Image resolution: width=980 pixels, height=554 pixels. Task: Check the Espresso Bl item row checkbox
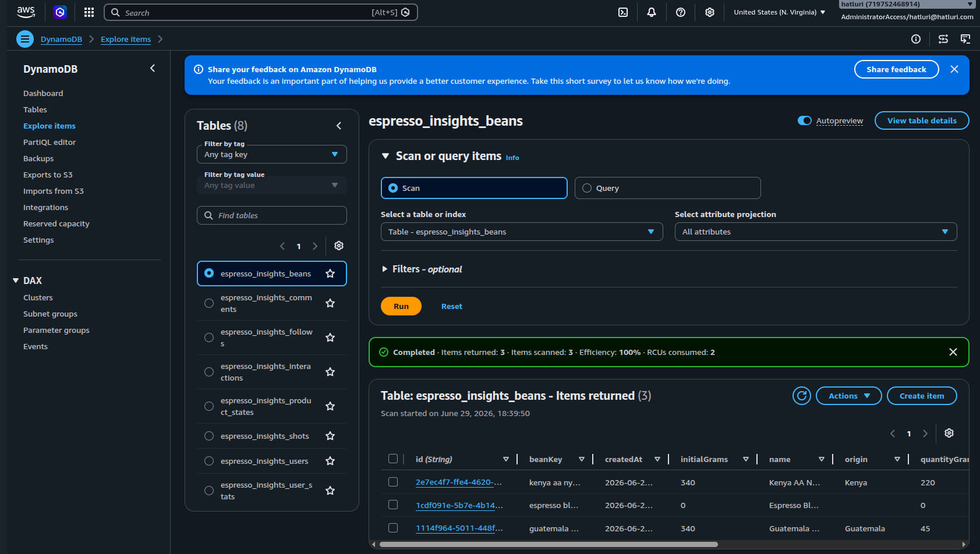393,505
